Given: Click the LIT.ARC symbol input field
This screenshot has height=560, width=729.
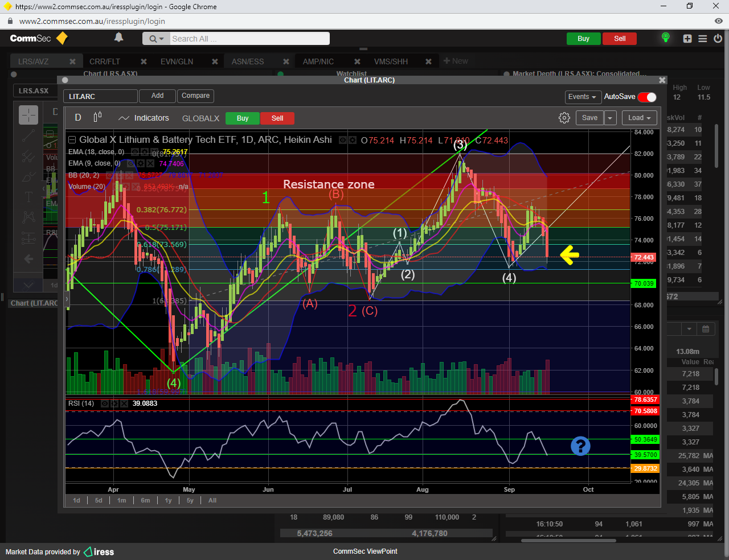Looking at the screenshot, I should click(100, 96).
